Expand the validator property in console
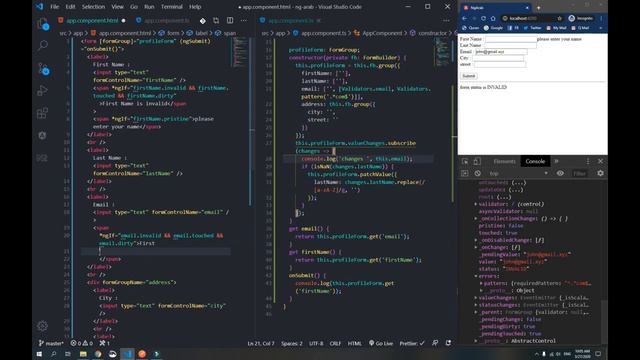Image resolution: width=640 pixels, height=360 pixels. (x=476, y=204)
